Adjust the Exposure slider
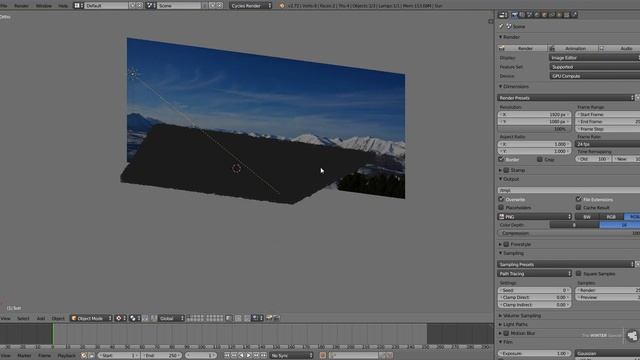This screenshot has width=640, height=360. point(534,353)
